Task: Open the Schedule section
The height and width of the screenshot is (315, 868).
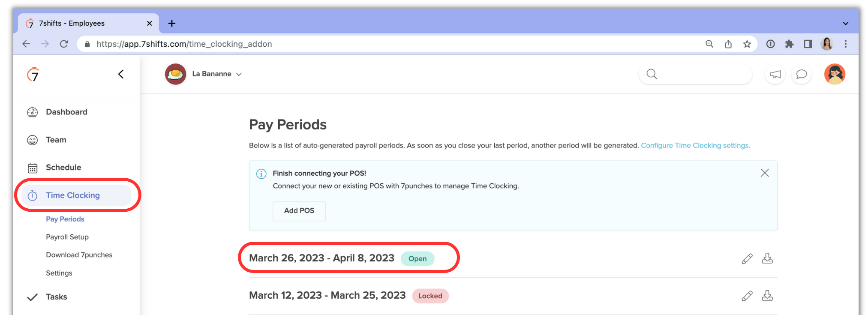Action: pos(63,167)
